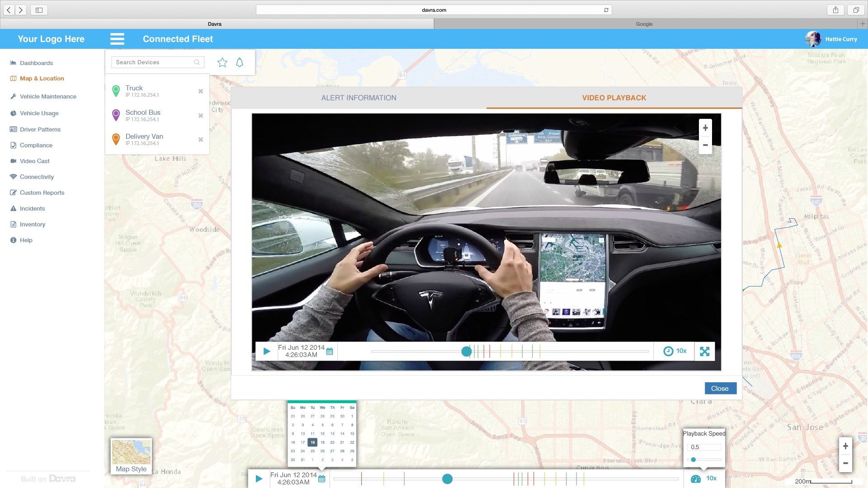Zoom in on the main map
The image size is (868, 488).
coord(845,446)
